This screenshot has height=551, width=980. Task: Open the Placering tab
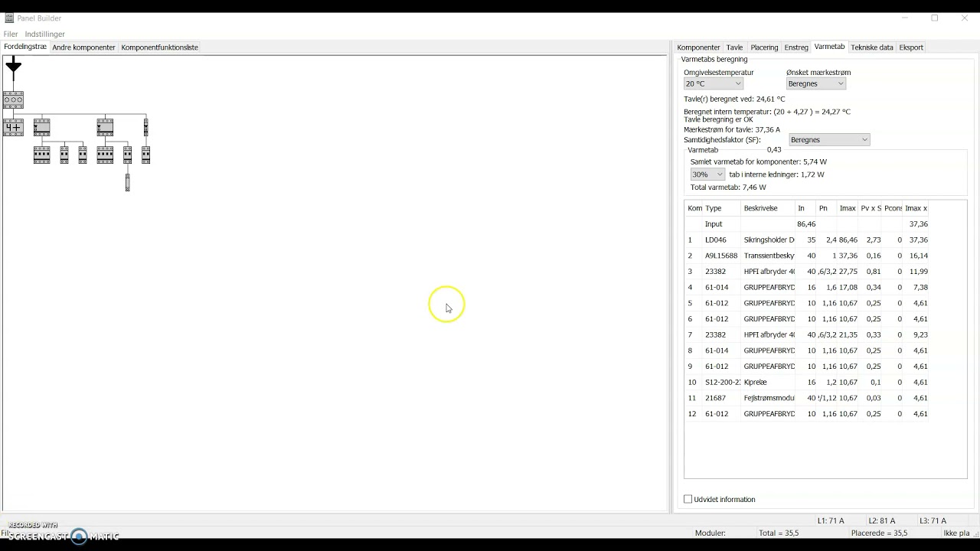tap(764, 47)
